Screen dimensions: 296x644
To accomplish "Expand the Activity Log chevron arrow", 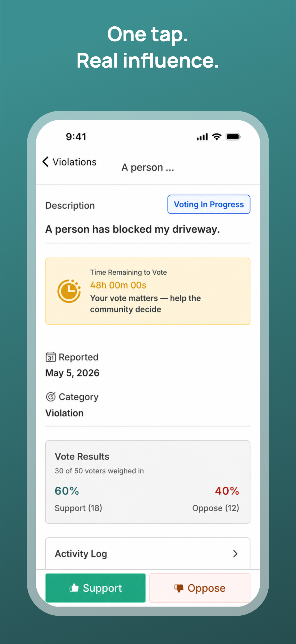I will pyautogui.click(x=235, y=554).
